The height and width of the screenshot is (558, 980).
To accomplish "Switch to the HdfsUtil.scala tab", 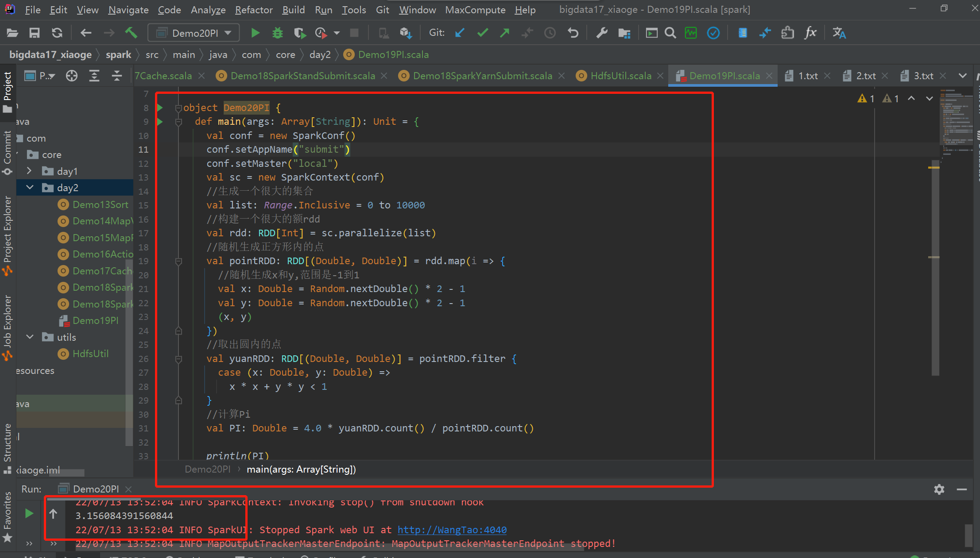I will click(620, 76).
